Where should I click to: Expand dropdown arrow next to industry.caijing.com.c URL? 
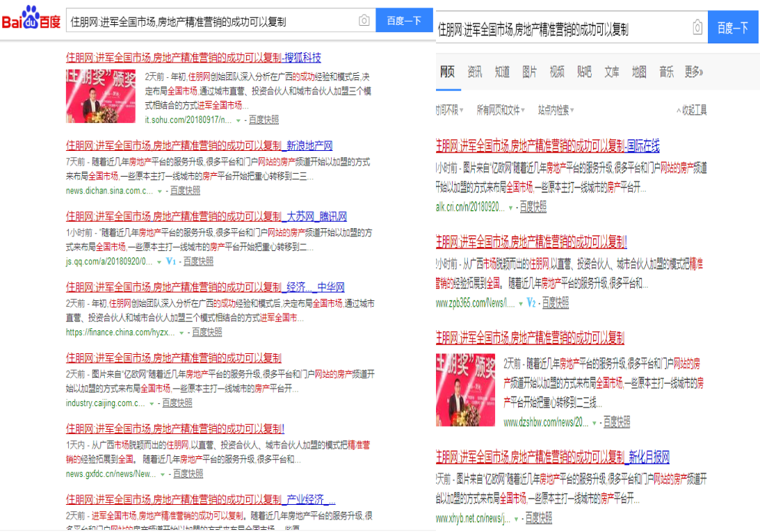pos(151,403)
